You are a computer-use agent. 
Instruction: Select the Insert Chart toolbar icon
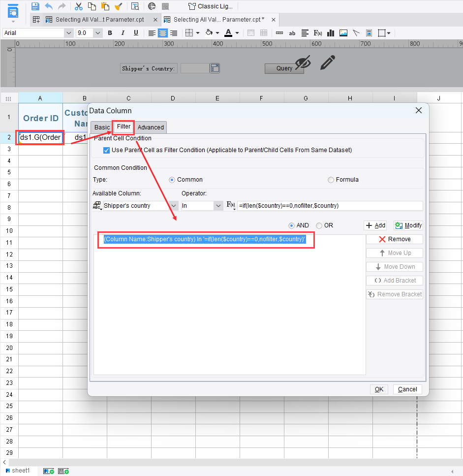[x=331, y=32]
